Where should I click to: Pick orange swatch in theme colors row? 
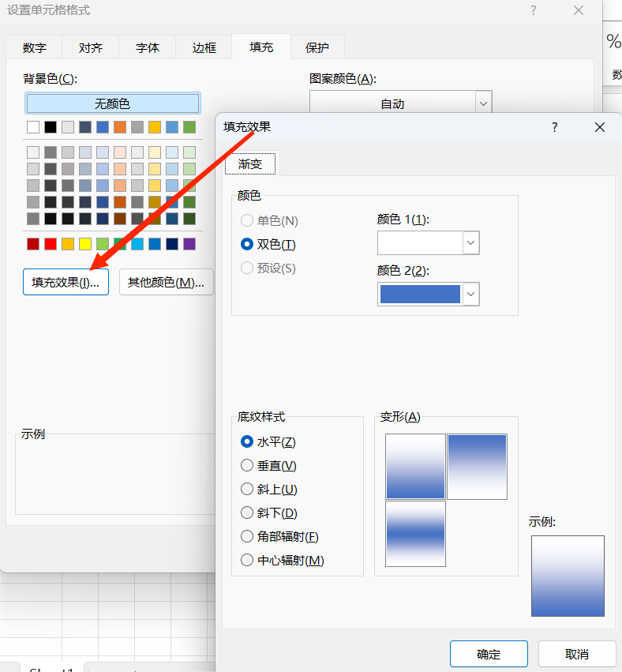tap(120, 127)
